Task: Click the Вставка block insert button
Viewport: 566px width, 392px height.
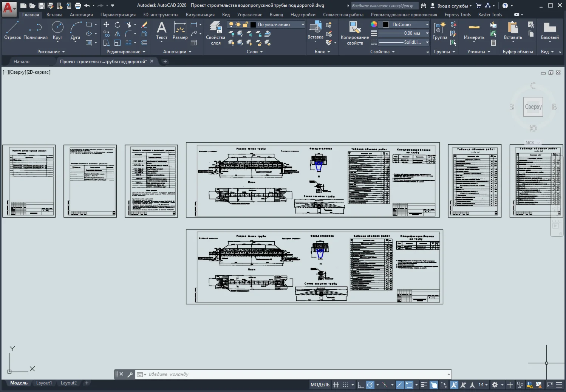Action: pyautogui.click(x=315, y=31)
